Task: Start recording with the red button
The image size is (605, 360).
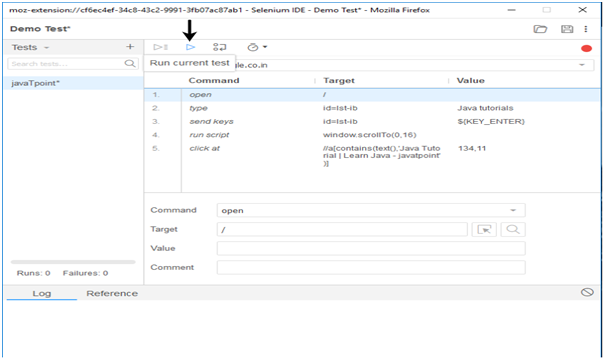Action: [x=586, y=48]
